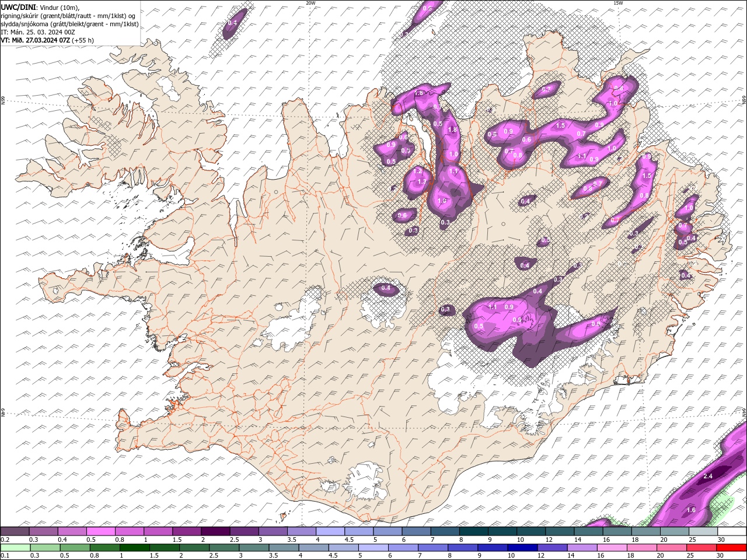Click the '2.4' precipitation value offshore southeast
This screenshot has height=560, width=747.
pos(708,477)
